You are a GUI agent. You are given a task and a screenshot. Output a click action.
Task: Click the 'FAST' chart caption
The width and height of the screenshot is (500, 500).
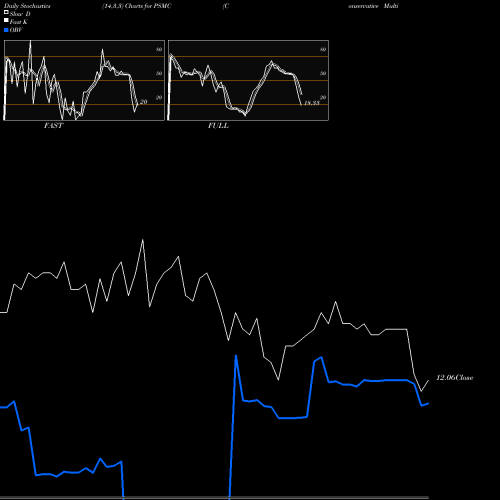(x=53, y=126)
